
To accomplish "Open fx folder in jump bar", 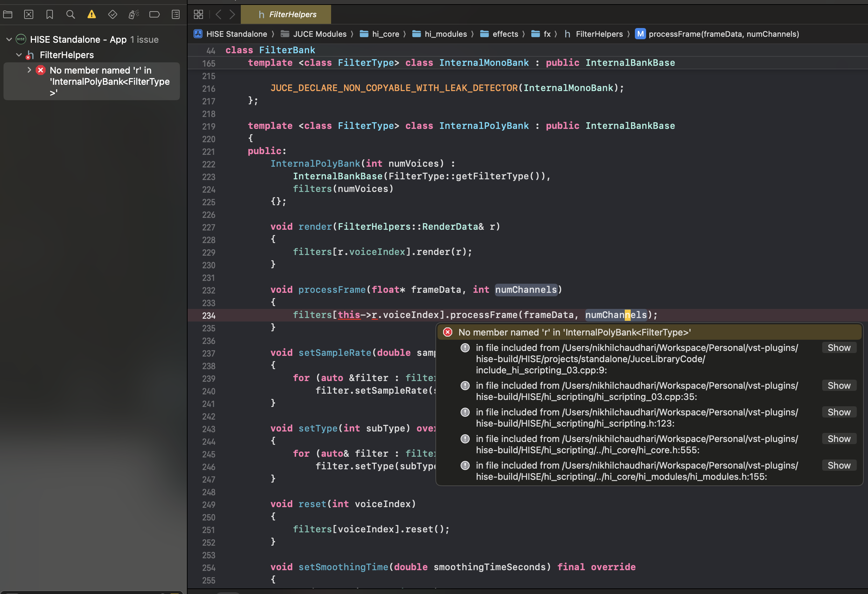I will [541, 34].
